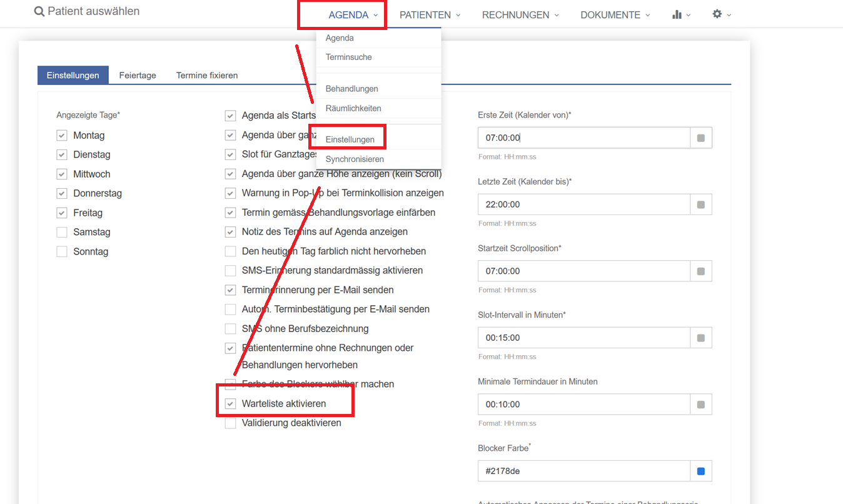Toggle the Warteliste aktivieren checkbox
This screenshot has height=504, width=843.
231,404
